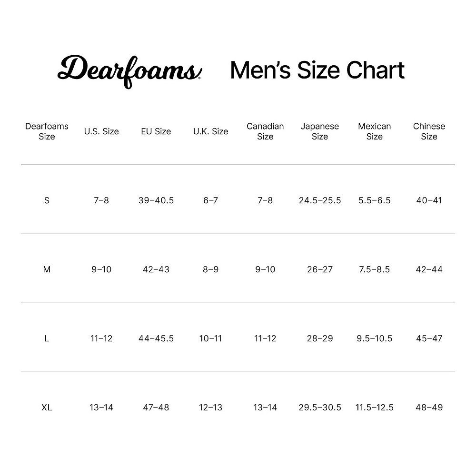
Task: Select the Canadian Size column header
Action: click(x=265, y=131)
